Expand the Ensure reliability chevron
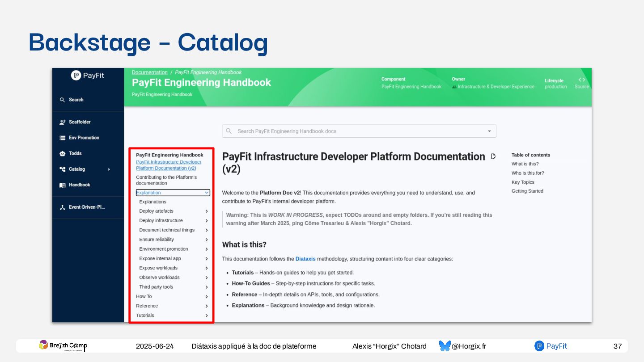 [x=207, y=240]
